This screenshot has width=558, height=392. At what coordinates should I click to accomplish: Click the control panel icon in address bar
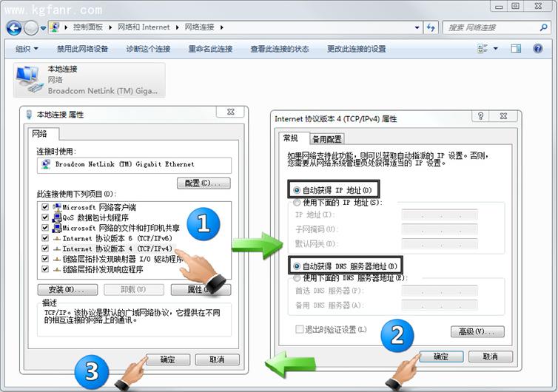pyautogui.click(x=56, y=27)
